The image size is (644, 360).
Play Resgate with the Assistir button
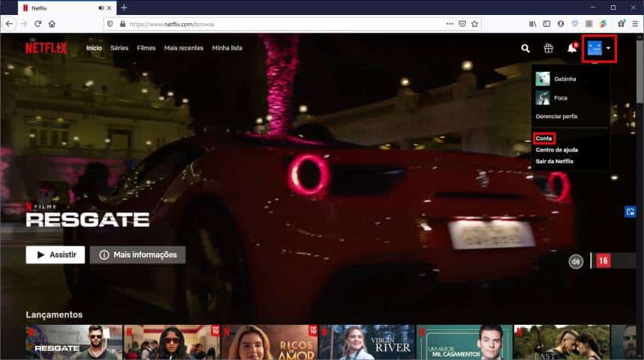pyautogui.click(x=55, y=255)
